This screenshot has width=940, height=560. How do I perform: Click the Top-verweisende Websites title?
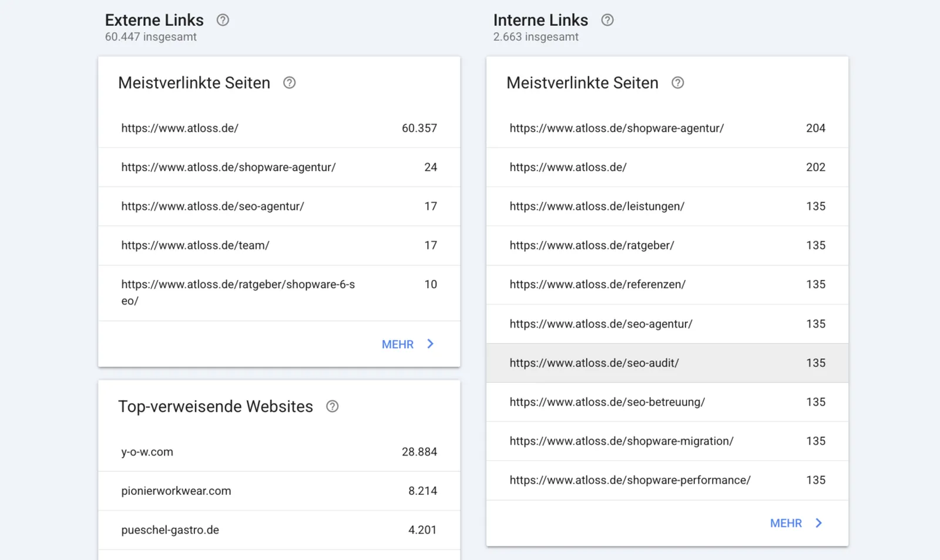click(216, 406)
